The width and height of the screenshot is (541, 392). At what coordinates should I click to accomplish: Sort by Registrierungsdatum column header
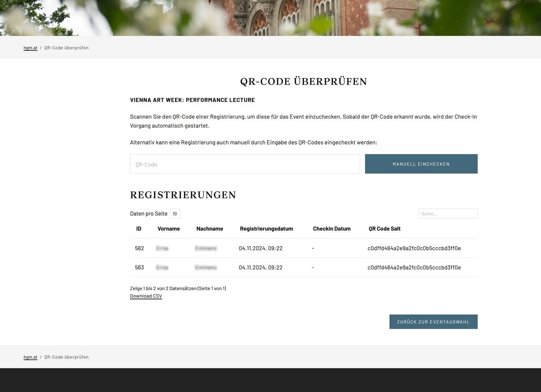point(266,229)
